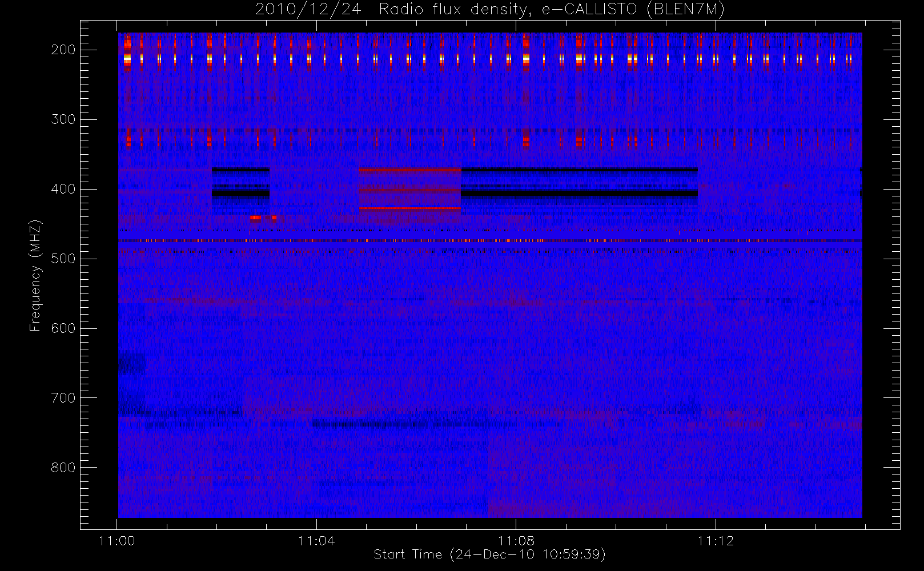The height and width of the screenshot is (571, 924).
Task: Click the 600 frequency tick label
Action: click(x=63, y=328)
